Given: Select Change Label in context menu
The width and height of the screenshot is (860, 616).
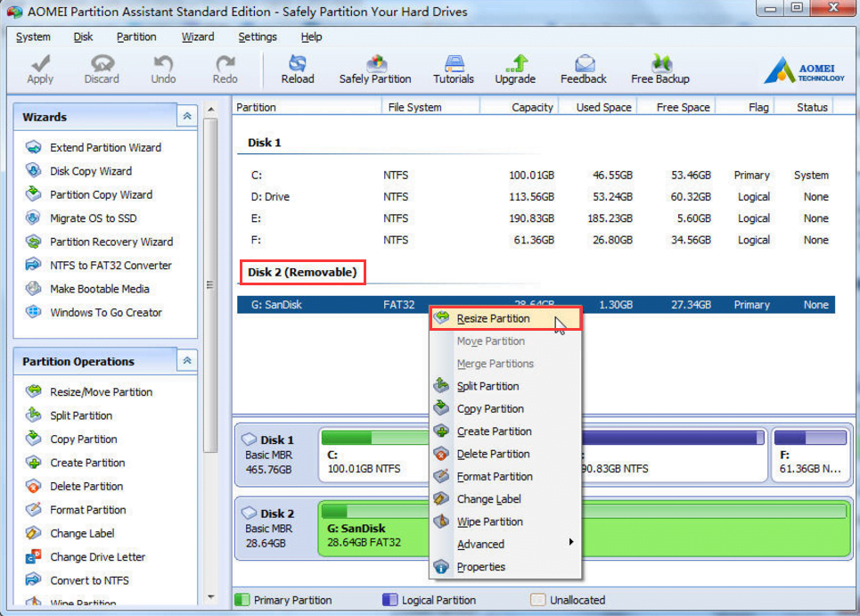Looking at the screenshot, I should point(505,499).
